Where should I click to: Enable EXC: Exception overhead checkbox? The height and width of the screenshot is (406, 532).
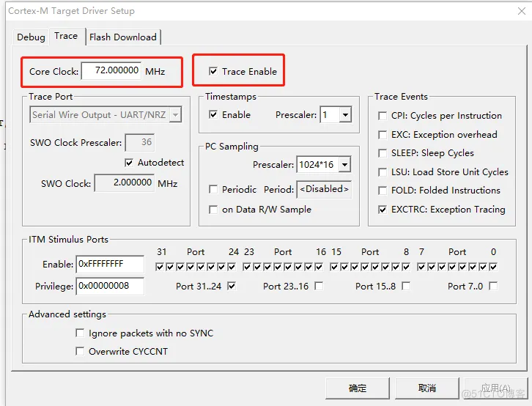[383, 135]
